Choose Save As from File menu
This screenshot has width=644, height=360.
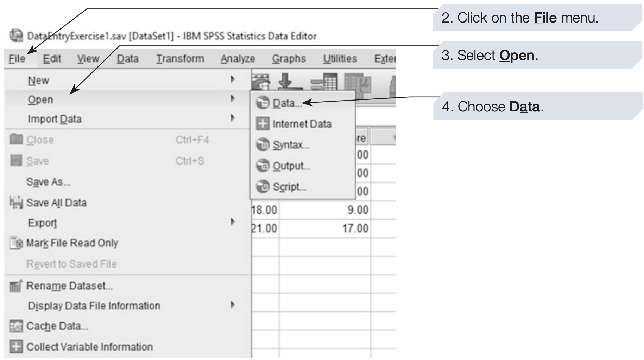tap(49, 182)
